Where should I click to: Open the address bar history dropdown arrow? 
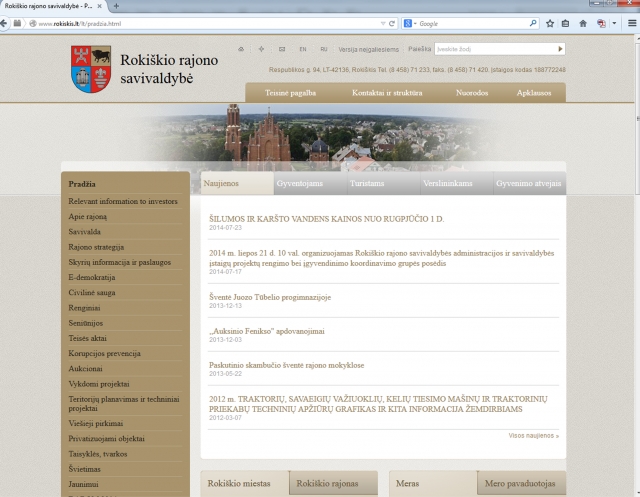coord(383,24)
